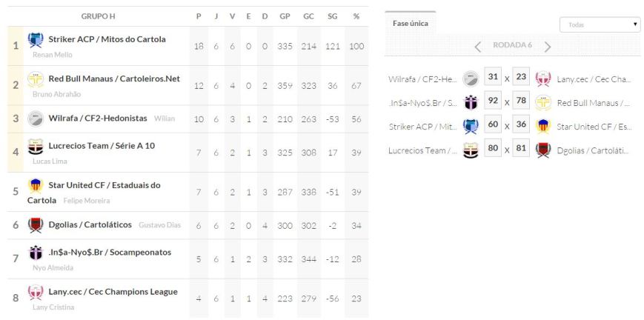Click the .In$a-Nyo$.Br crest in standings
The image size is (644, 320).
pos(36,253)
